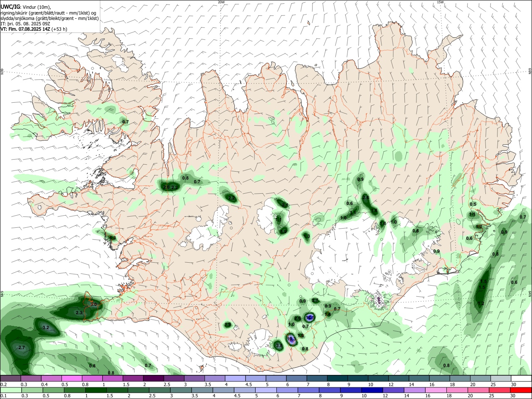Click the lavender swatch between 4 and 4.5, upper scale
Image resolution: width=532 pixels, height=399 pixels.
(235, 379)
